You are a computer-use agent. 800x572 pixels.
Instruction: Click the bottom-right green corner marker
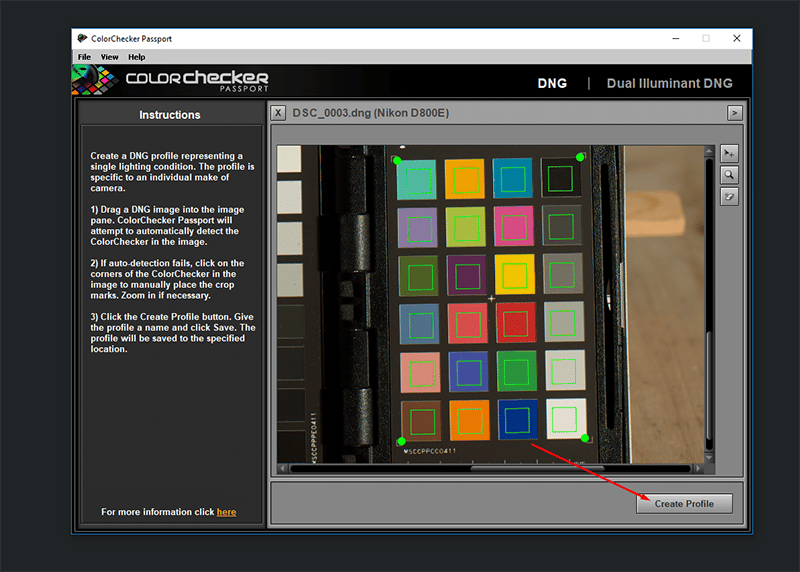tap(585, 438)
